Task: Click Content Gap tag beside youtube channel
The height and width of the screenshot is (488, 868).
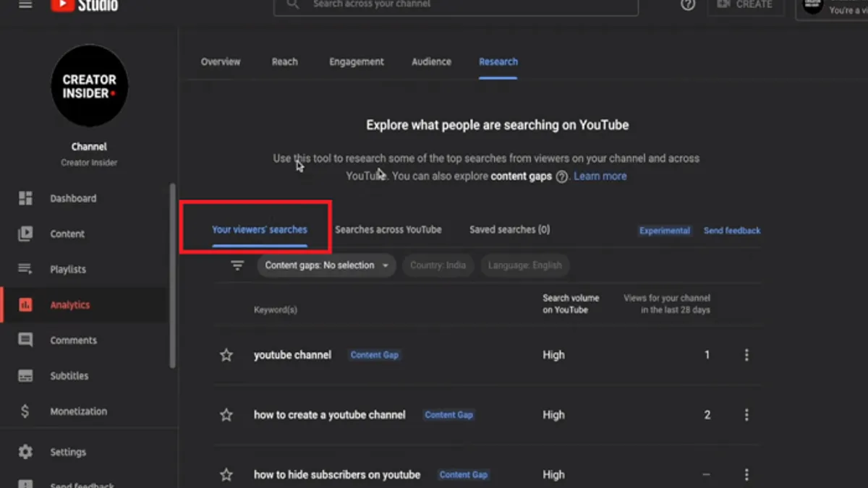Action: [x=375, y=355]
